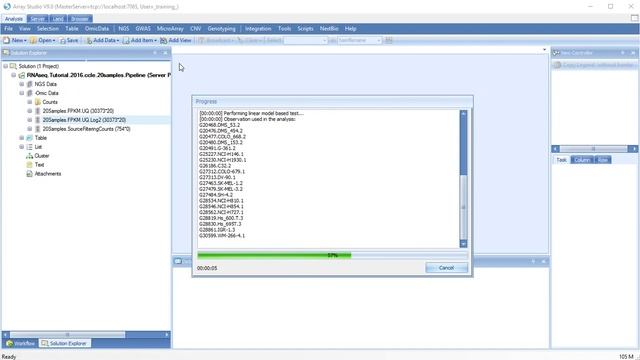Expand the Counts folder
Screen dimensions: 640x360
pos(30,102)
